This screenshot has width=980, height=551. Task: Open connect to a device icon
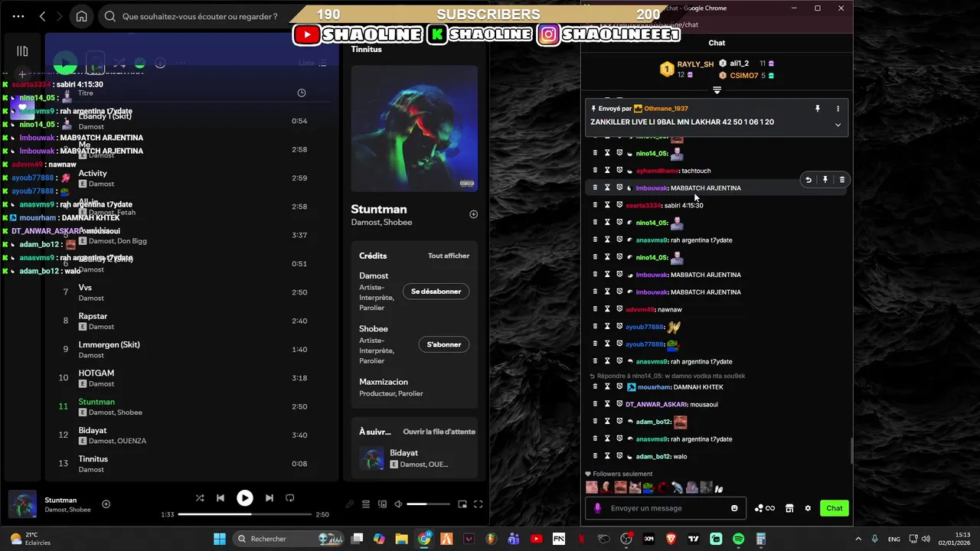[382, 504]
